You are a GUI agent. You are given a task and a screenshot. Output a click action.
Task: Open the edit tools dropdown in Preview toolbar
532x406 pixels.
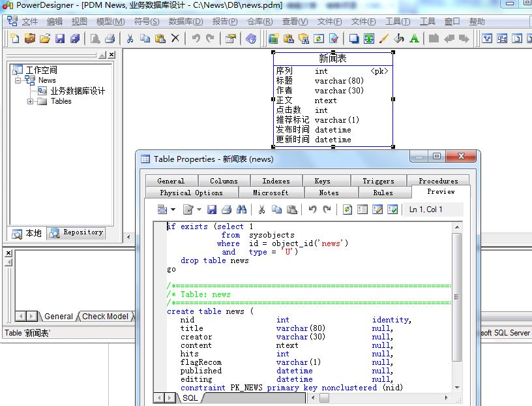(198, 210)
